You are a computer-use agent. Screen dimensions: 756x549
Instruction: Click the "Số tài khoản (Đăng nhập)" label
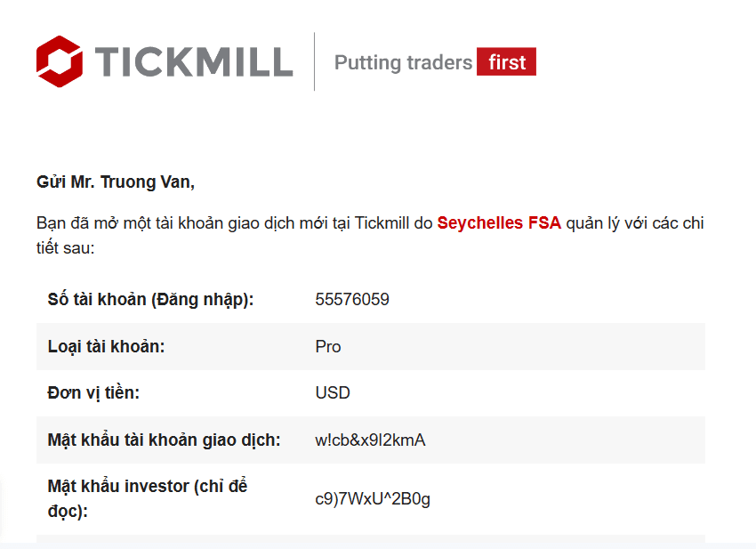[150, 300]
